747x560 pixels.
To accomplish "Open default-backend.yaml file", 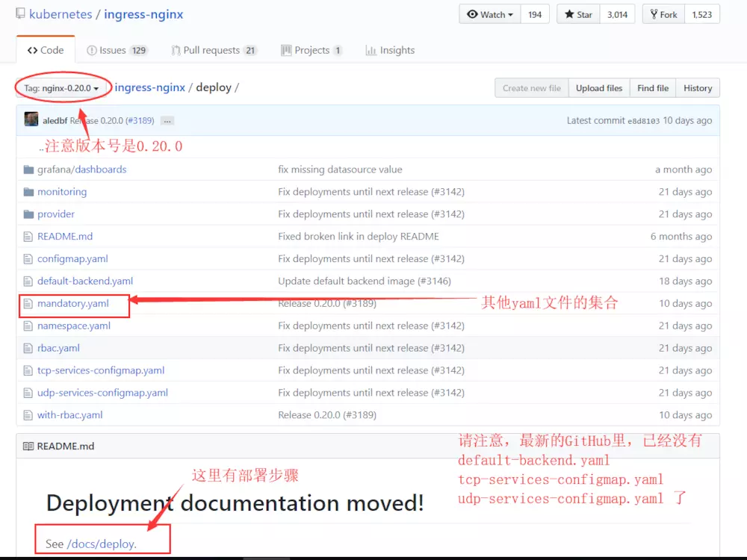I will [85, 281].
